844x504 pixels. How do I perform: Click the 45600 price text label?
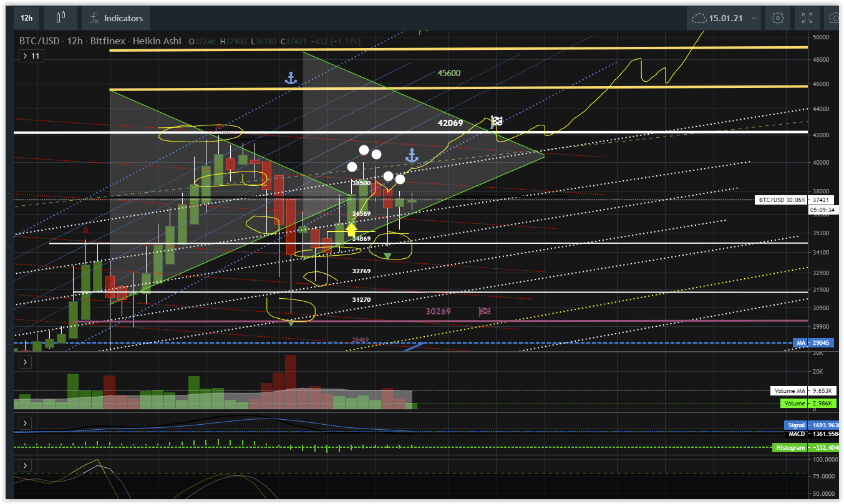point(449,73)
